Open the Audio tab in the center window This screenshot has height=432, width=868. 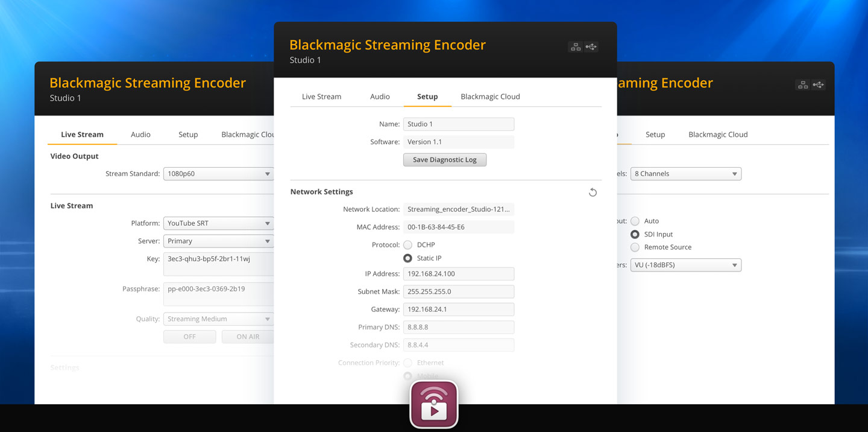[x=380, y=96]
